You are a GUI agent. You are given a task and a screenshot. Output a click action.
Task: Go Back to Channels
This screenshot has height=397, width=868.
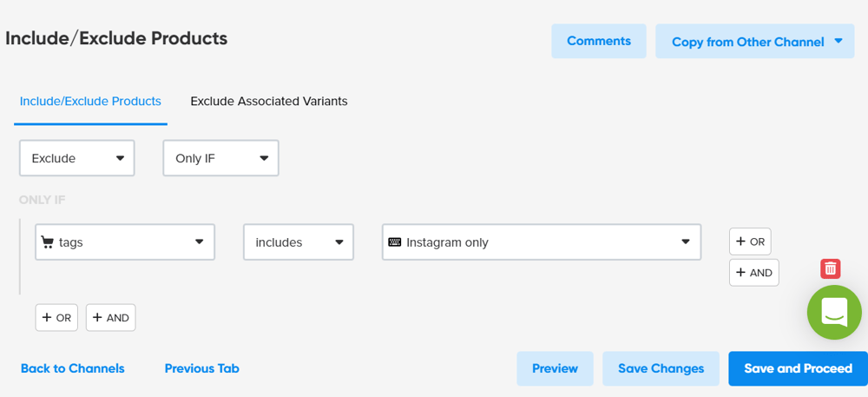(x=72, y=368)
